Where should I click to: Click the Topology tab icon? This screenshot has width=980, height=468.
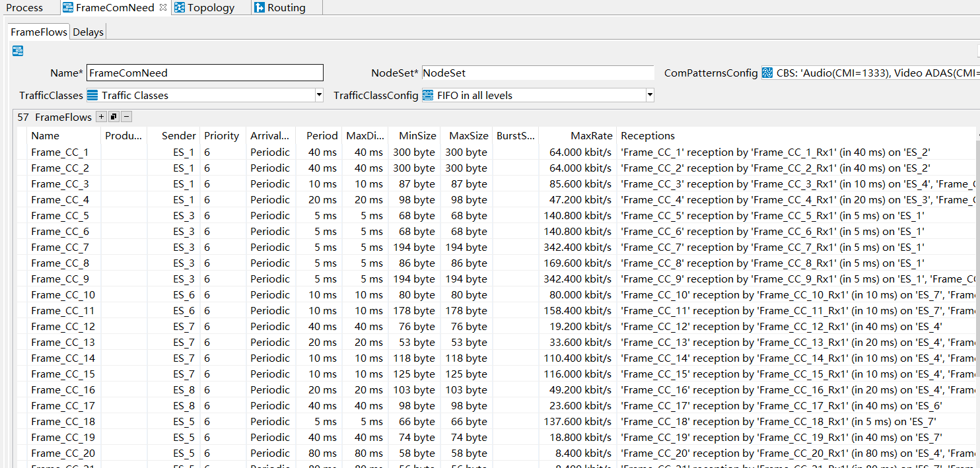(x=180, y=8)
